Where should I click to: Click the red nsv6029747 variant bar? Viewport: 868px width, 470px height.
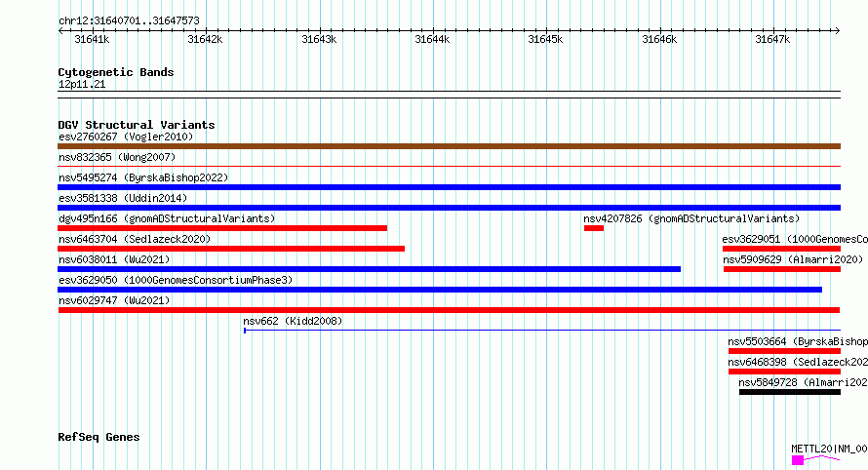(449, 310)
